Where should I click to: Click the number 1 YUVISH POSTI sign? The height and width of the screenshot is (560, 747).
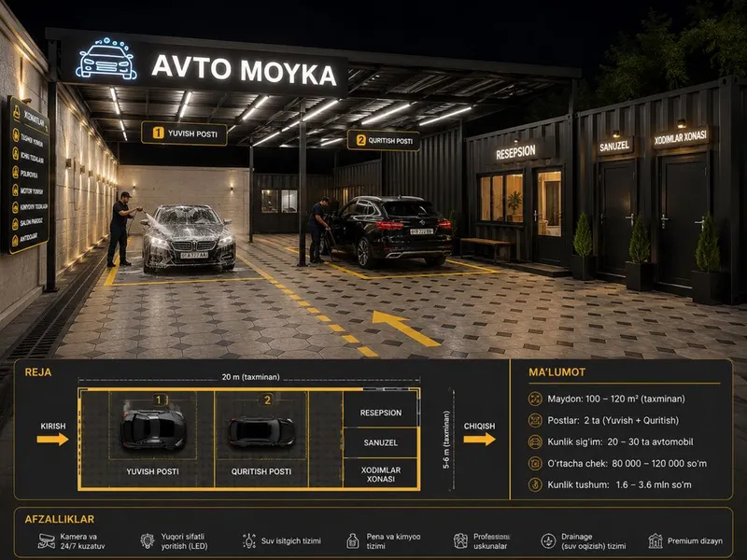184,133
